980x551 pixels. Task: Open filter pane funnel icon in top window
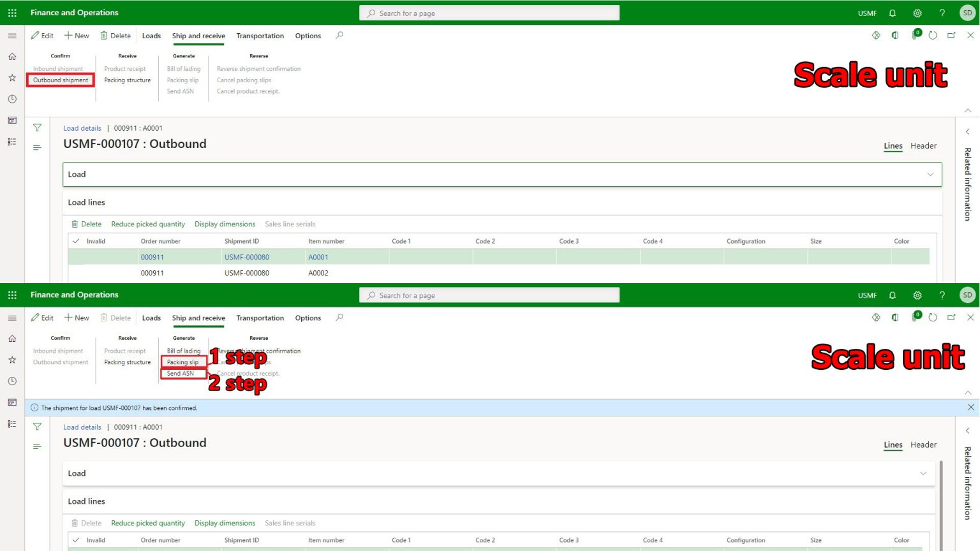click(37, 128)
